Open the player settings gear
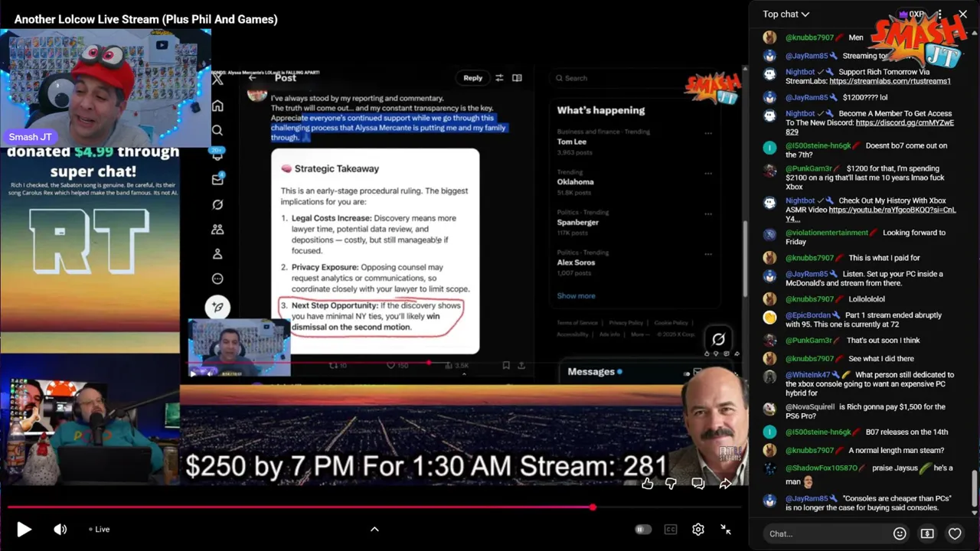Viewport: 980px width, 551px height. pyautogui.click(x=698, y=529)
